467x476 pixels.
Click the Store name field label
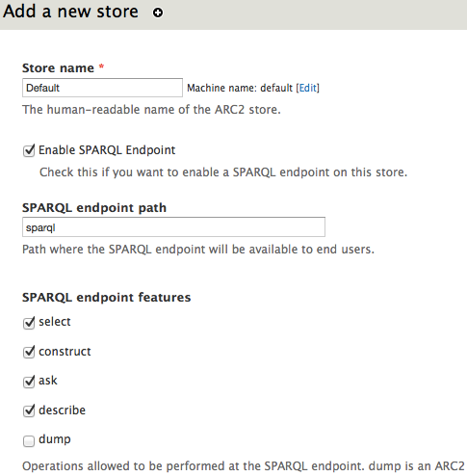(58, 68)
